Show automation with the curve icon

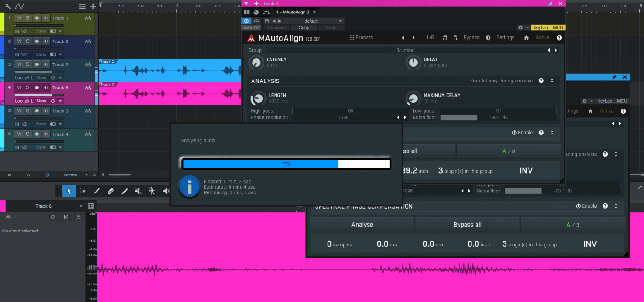tap(20, 6)
